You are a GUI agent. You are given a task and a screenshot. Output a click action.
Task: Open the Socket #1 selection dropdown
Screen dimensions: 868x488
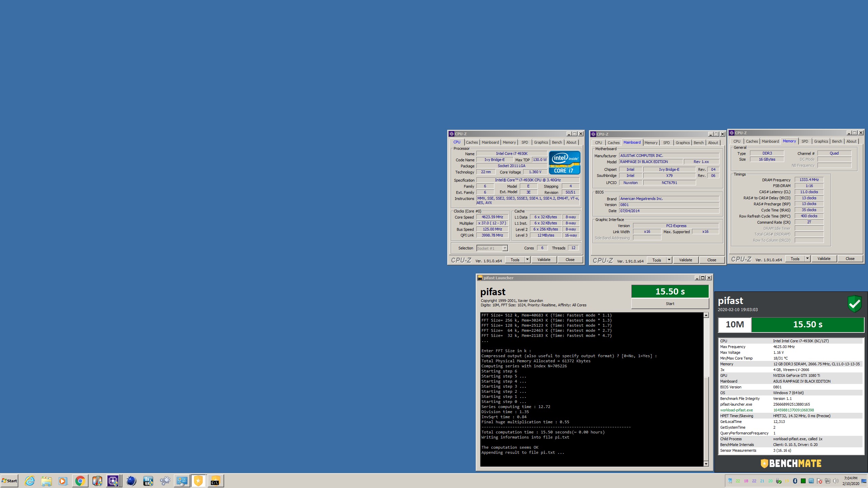[x=492, y=248]
